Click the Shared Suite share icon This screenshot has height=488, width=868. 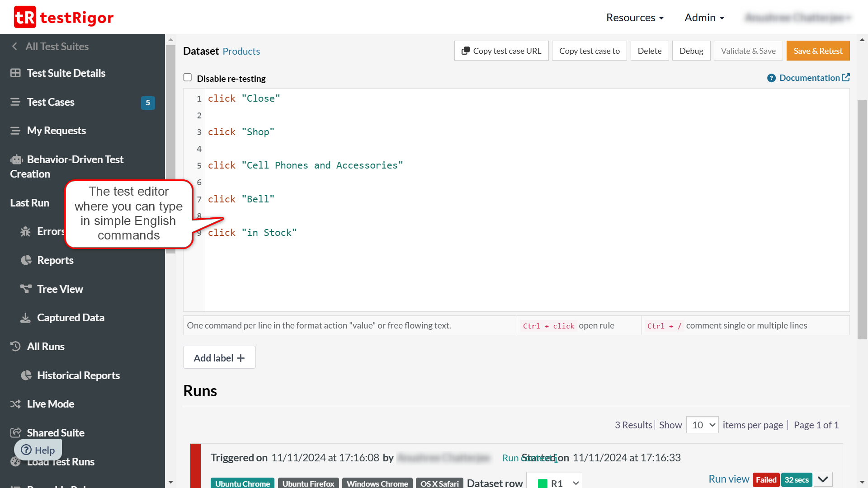tap(15, 433)
